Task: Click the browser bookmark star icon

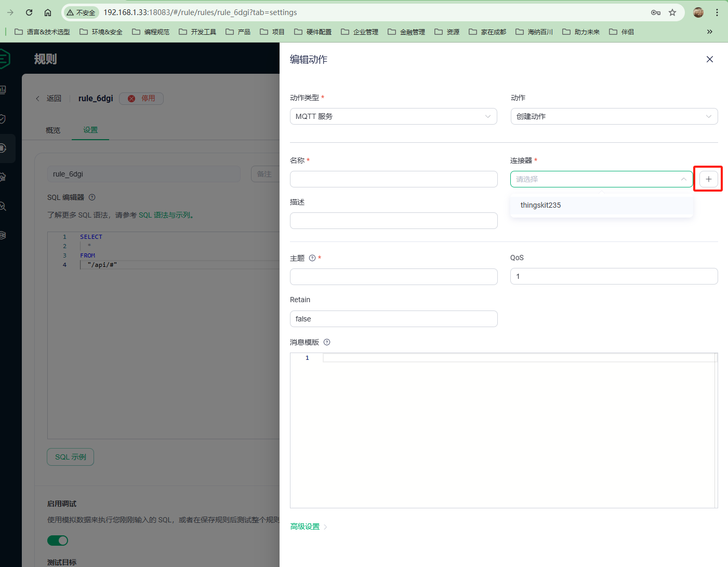Action: point(672,12)
